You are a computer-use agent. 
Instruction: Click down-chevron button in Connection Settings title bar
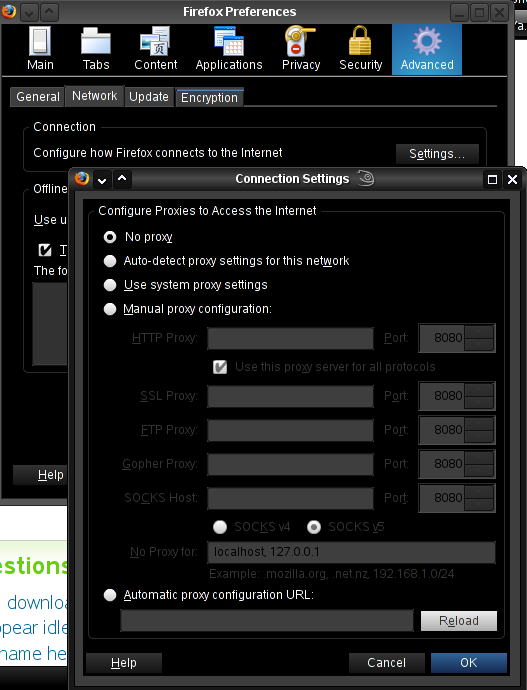pyautogui.click(x=102, y=180)
